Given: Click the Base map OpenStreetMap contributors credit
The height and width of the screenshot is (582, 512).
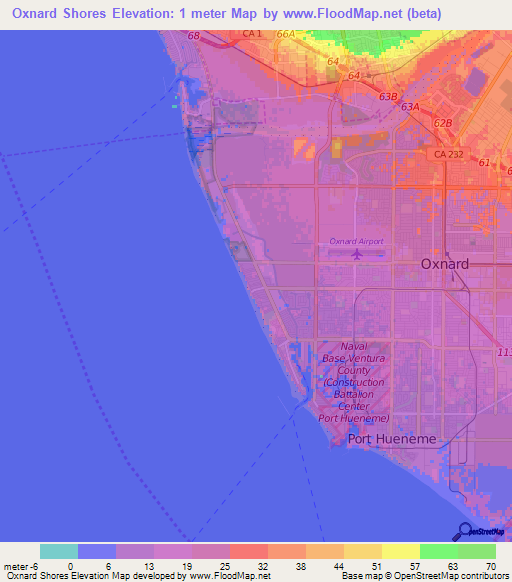Looking at the screenshot, I should (x=425, y=576).
